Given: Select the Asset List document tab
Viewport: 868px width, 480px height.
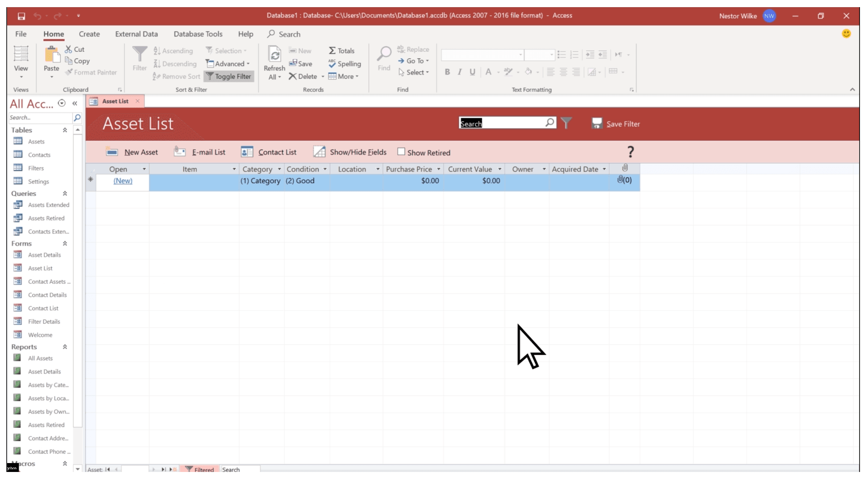Looking at the screenshot, I should tap(115, 101).
